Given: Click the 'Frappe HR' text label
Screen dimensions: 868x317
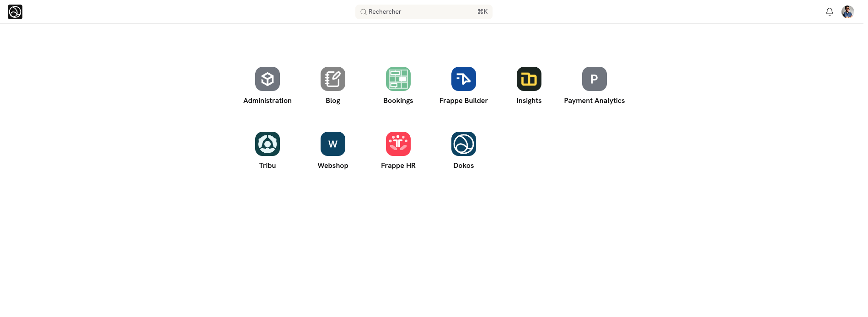Looking at the screenshot, I should (x=398, y=166).
